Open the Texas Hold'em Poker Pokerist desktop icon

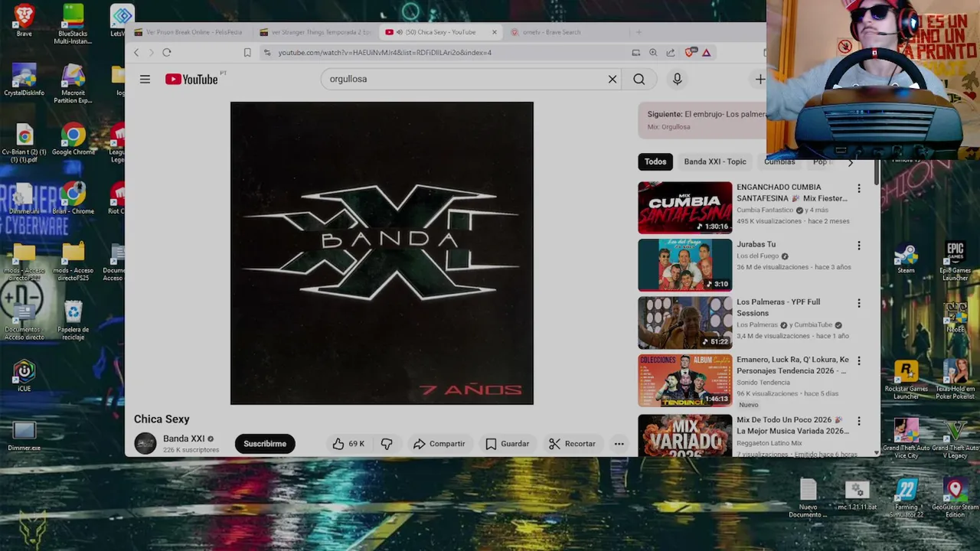click(x=955, y=380)
